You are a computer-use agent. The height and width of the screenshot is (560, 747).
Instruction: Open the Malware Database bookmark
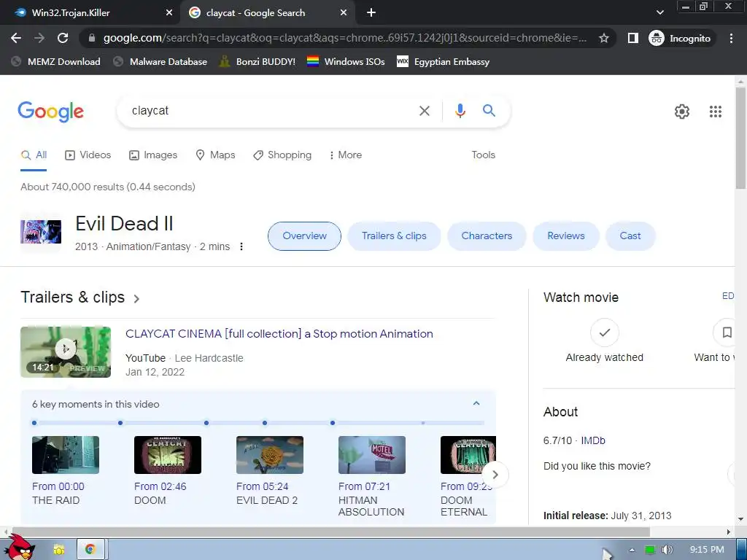160,61
